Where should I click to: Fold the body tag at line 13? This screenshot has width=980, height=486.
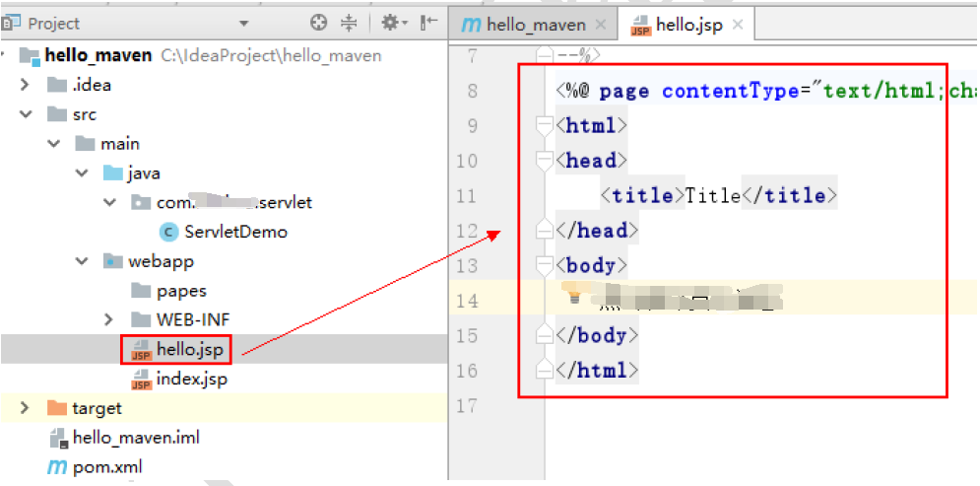click(x=545, y=266)
